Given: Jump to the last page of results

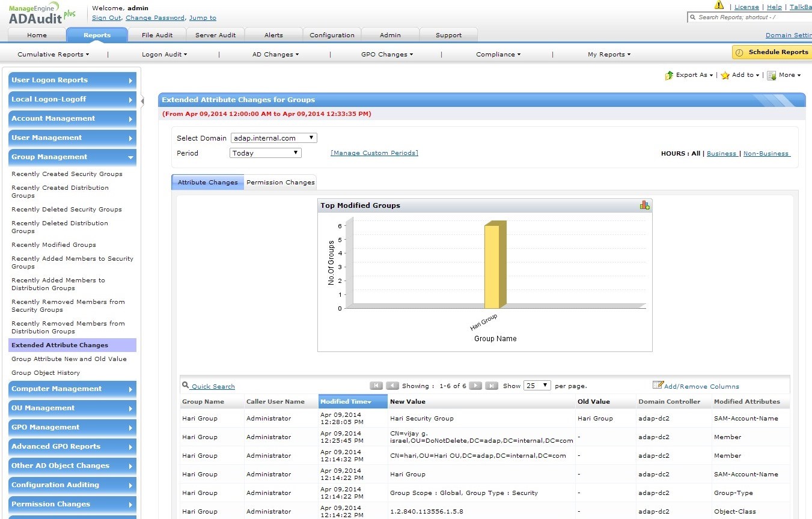Looking at the screenshot, I should 491,386.
